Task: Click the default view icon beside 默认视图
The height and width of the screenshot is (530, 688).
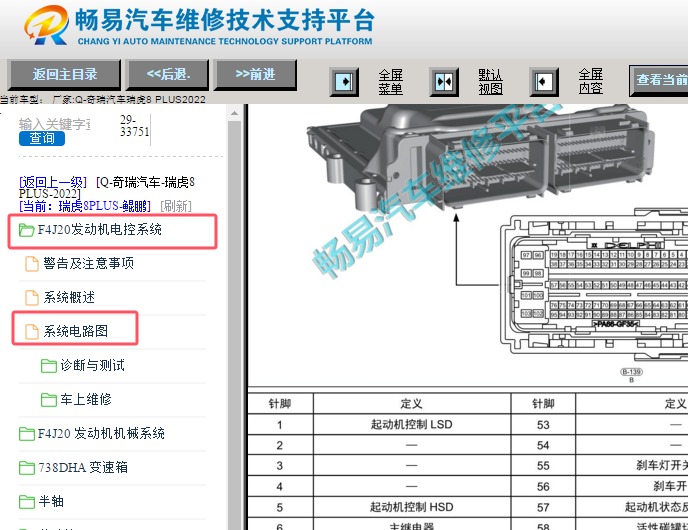Action: click(444, 82)
